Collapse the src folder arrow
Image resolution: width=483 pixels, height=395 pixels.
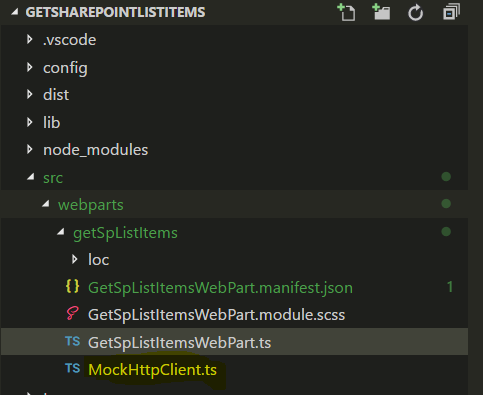(31, 177)
